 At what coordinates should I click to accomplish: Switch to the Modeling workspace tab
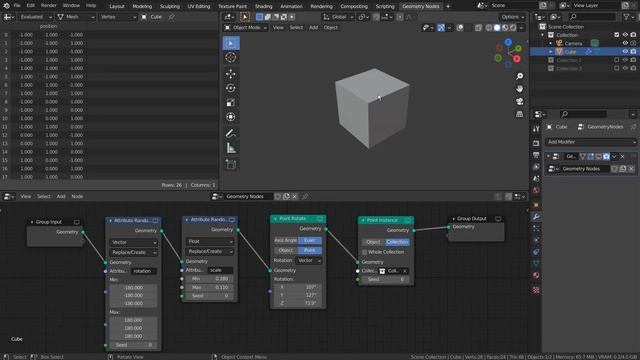[142, 6]
